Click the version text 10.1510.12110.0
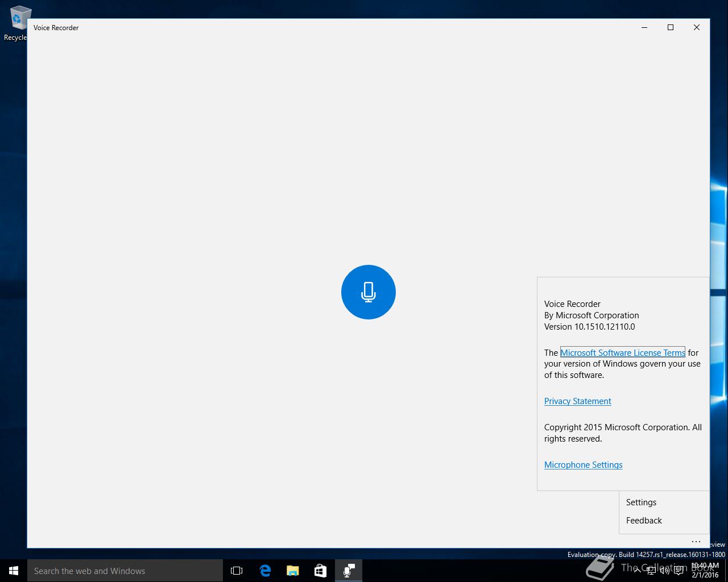The width and height of the screenshot is (728, 582). point(605,326)
